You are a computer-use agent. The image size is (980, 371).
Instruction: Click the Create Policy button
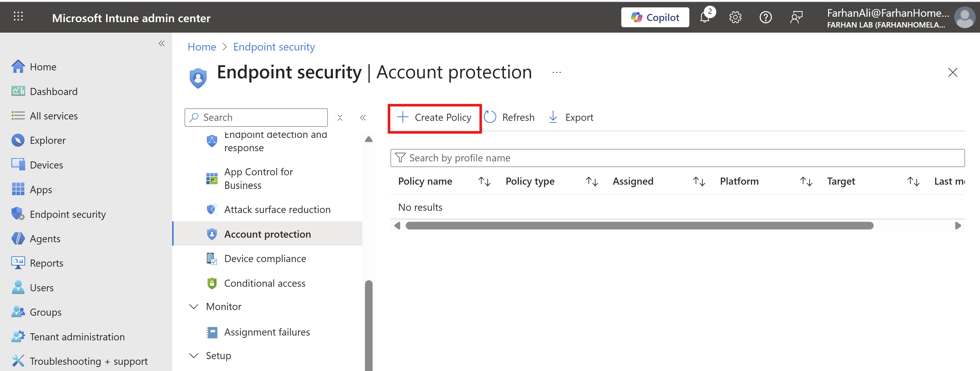click(x=434, y=118)
